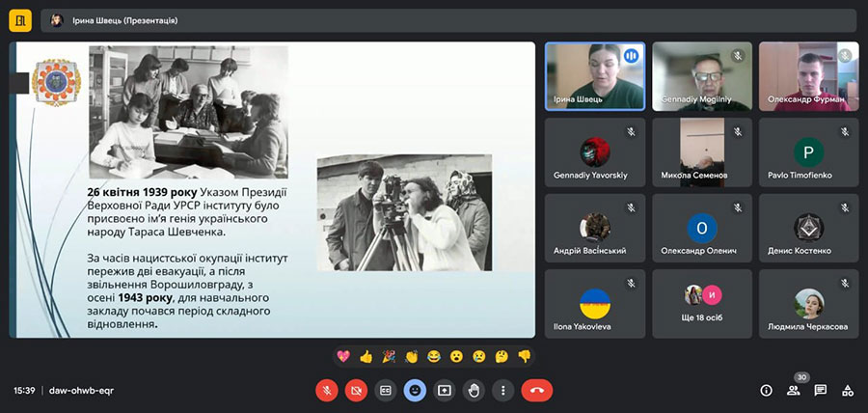
Task: Select Ірина Швець's video tile
Action: (595, 76)
